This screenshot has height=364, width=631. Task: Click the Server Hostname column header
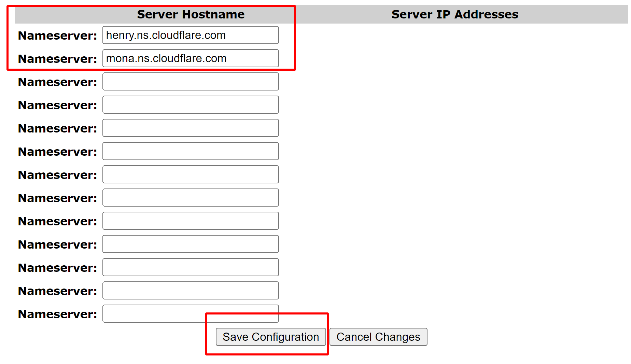(191, 14)
